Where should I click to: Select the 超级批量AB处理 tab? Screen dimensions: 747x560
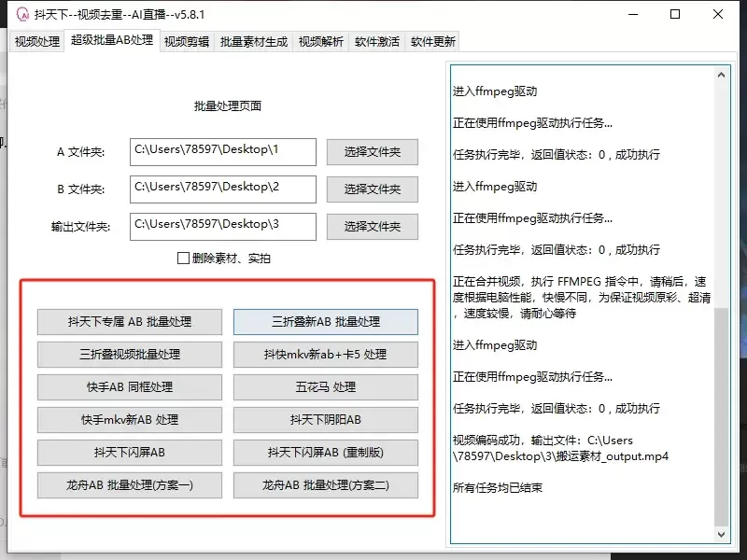click(112, 40)
